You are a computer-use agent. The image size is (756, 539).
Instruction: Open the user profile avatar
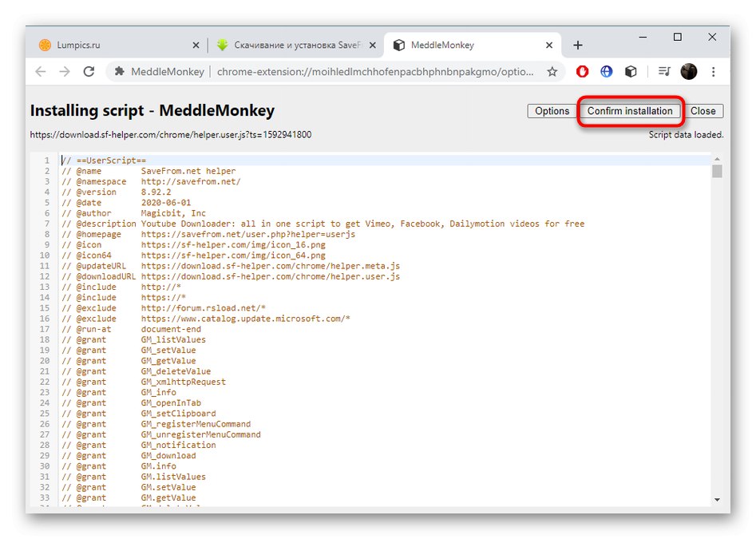coord(688,72)
